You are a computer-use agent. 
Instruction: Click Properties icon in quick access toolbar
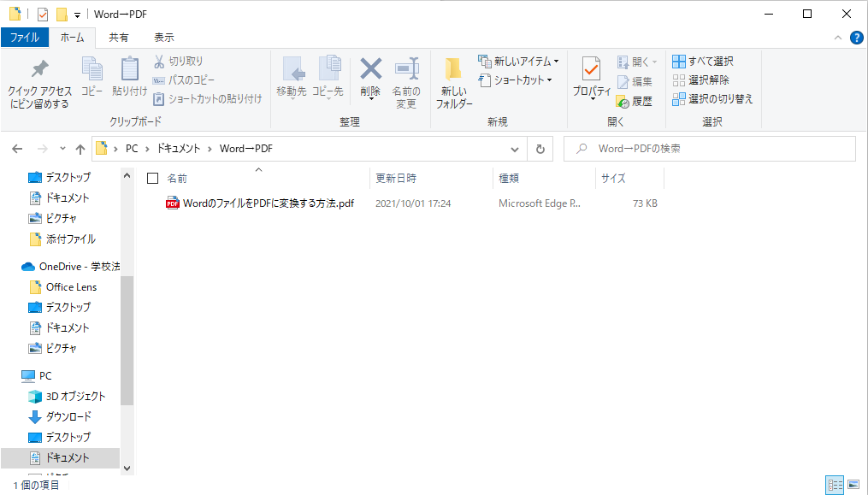click(43, 15)
